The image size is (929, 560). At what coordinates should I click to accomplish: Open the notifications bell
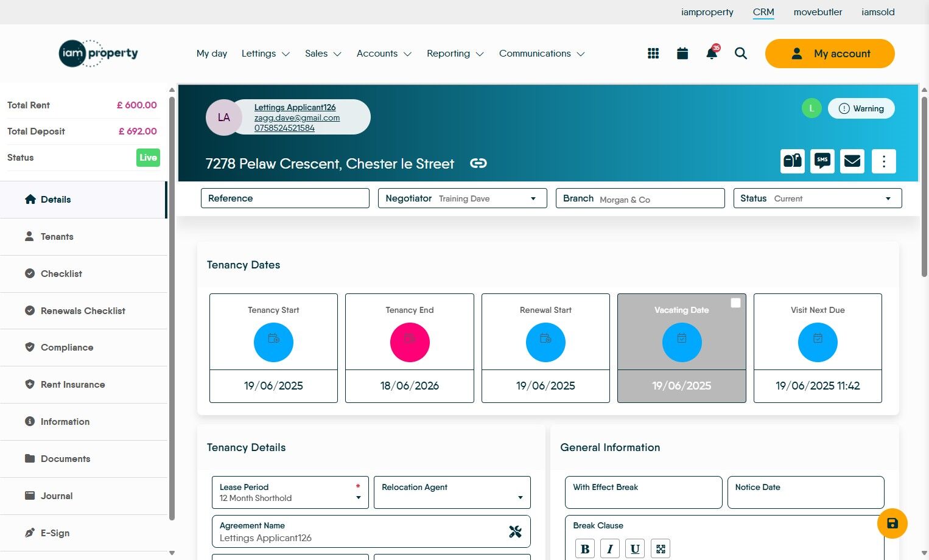(x=711, y=54)
